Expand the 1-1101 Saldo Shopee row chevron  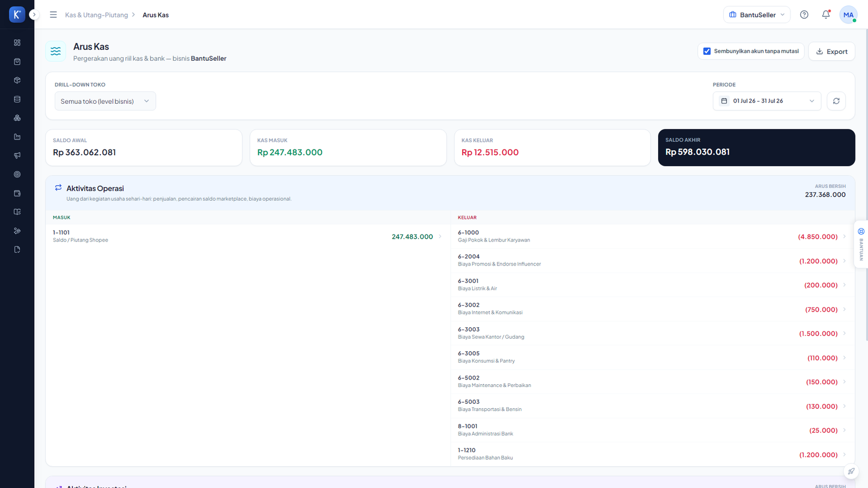[x=440, y=237]
